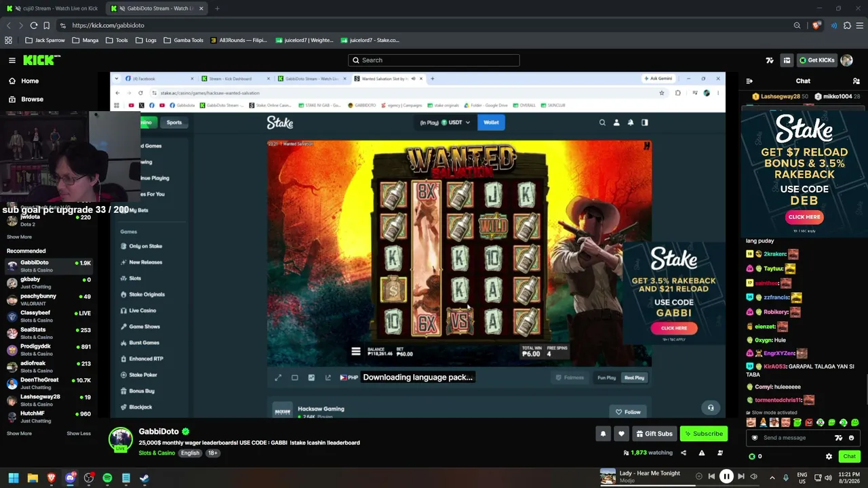
Task: Send message with the green Chat button
Action: click(849, 456)
